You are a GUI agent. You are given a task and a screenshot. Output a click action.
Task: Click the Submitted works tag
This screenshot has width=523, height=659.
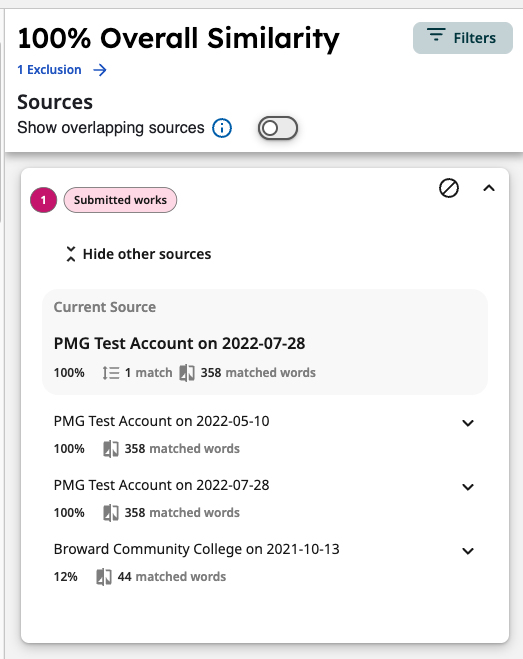pos(120,200)
